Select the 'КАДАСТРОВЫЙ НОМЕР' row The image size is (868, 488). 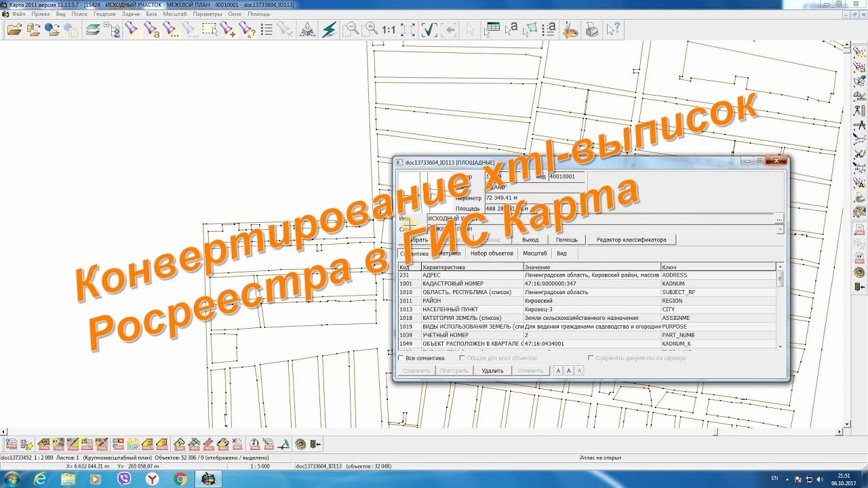tap(587, 283)
